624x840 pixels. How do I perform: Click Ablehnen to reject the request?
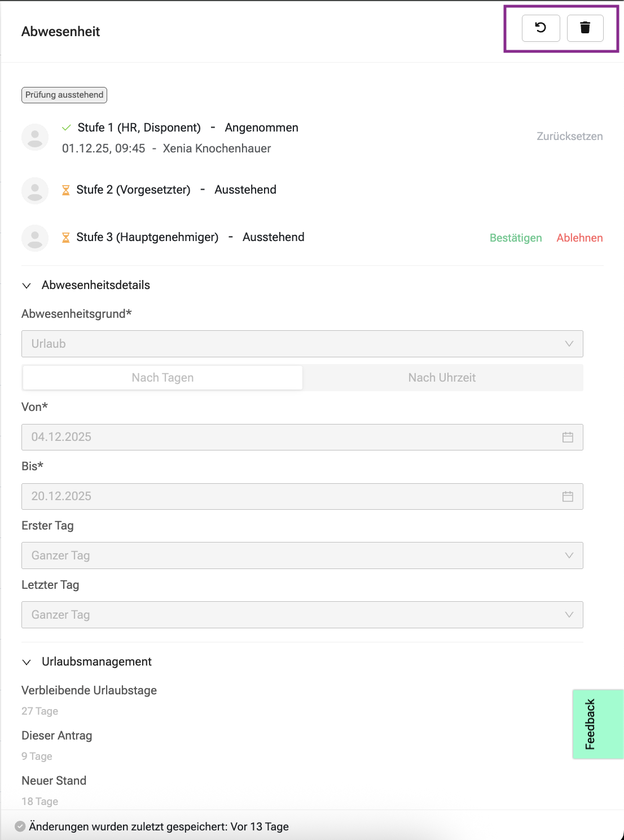(579, 238)
